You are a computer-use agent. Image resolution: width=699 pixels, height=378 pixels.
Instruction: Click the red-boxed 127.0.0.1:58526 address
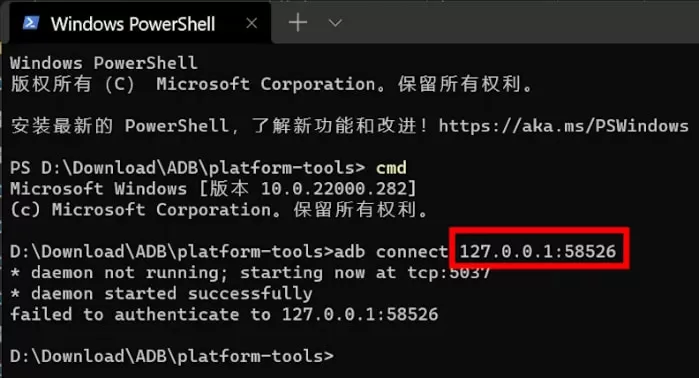(x=539, y=251)
